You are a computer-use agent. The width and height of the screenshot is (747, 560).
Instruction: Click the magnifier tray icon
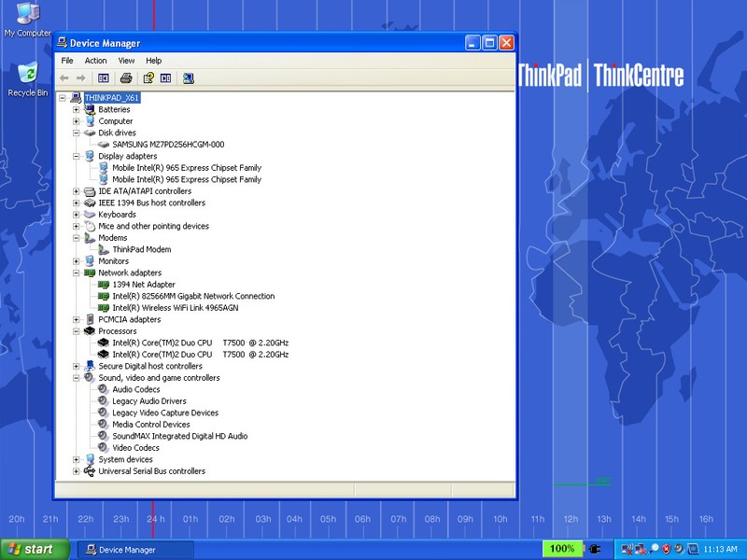654,549
